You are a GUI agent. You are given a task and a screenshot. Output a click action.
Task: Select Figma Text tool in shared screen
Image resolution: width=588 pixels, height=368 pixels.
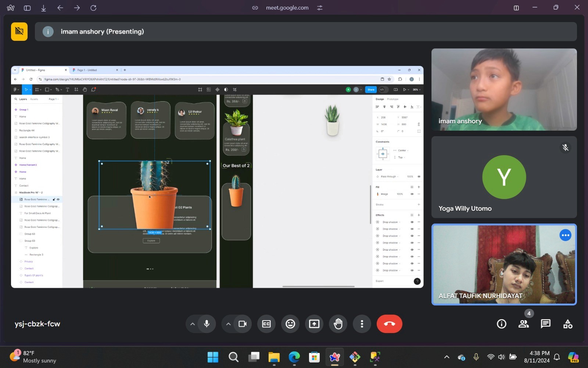tap(67, 89)
